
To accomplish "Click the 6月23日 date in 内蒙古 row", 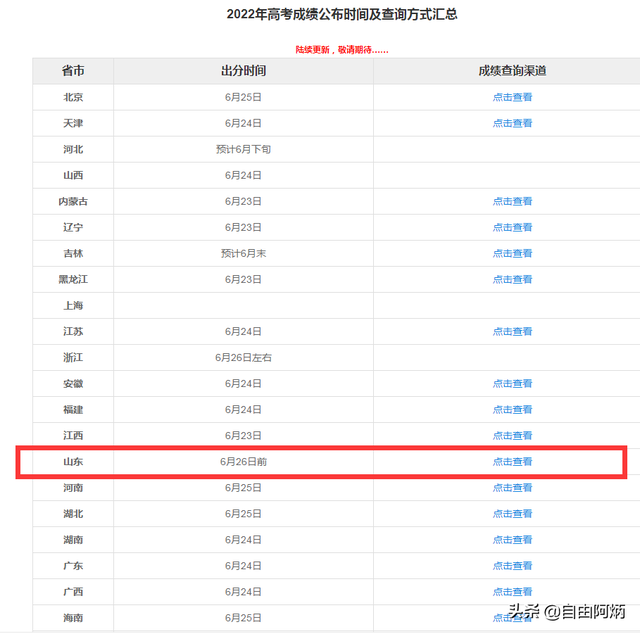I will point(243,201).
